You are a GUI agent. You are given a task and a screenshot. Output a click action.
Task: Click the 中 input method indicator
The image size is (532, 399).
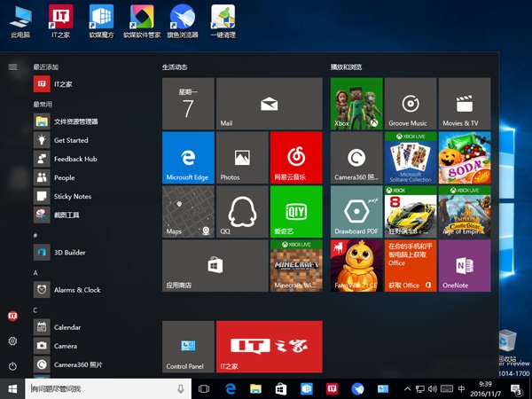(461, 389)
